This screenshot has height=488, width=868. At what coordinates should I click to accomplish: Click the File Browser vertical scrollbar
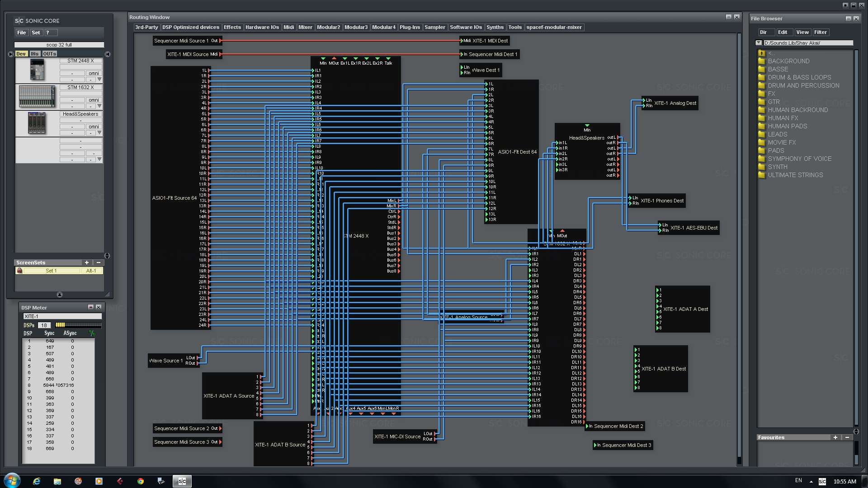tap(856, 238)
